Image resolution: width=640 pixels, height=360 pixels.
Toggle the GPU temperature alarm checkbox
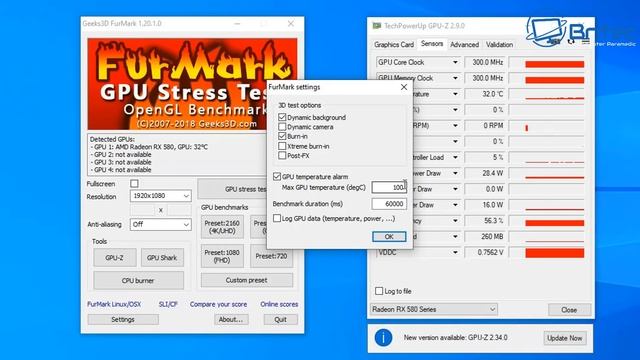pyautogui.click(x=277, y=176)
